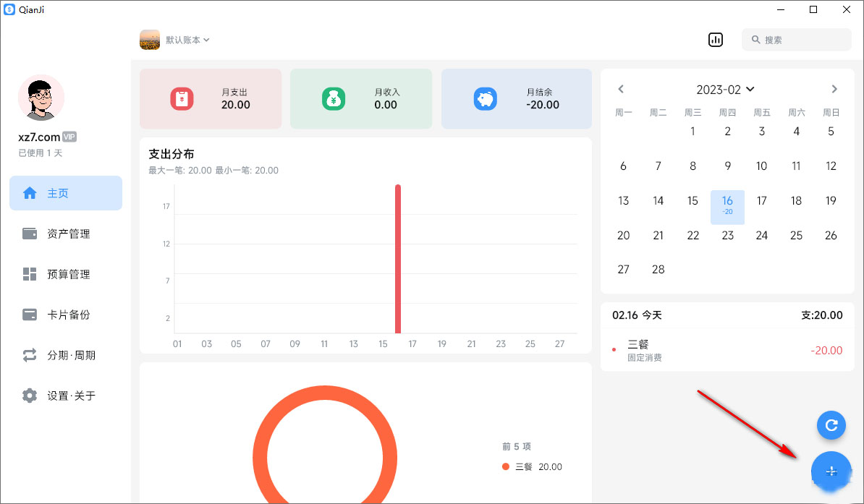The height and width of the screenshot is (504, 864).
Task: Click the search magnifier icon
Action: [756, 40]
